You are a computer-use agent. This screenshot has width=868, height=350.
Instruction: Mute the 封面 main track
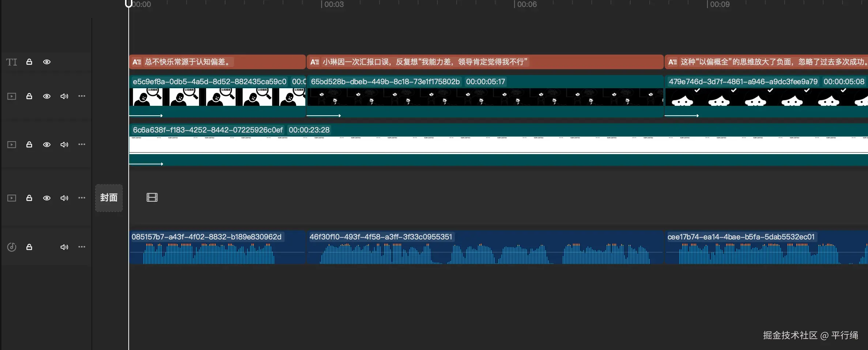tap(64, 198)
